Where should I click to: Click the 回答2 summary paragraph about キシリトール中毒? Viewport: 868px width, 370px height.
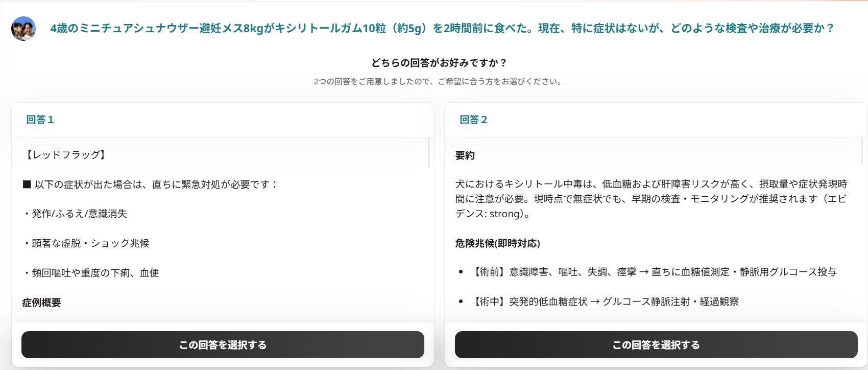652,199
